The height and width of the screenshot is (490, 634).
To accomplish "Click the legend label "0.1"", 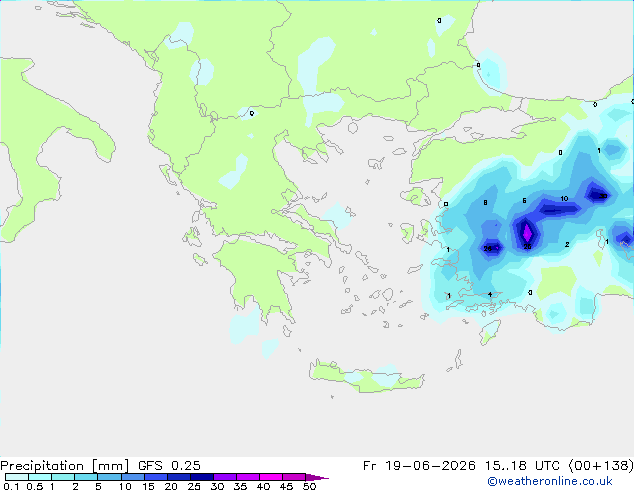I will point(9,486).
